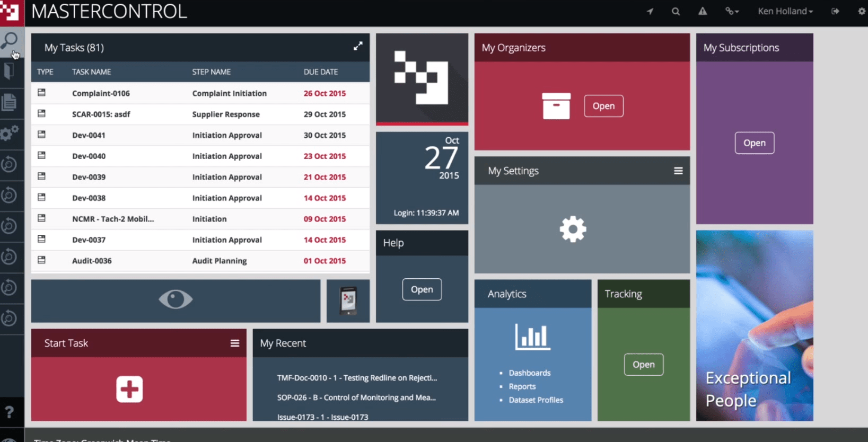This screenshot has height=442, width=868.
Task: Open recent item Issue-0173
Action: pyautogui.click(x=322, y=417)
